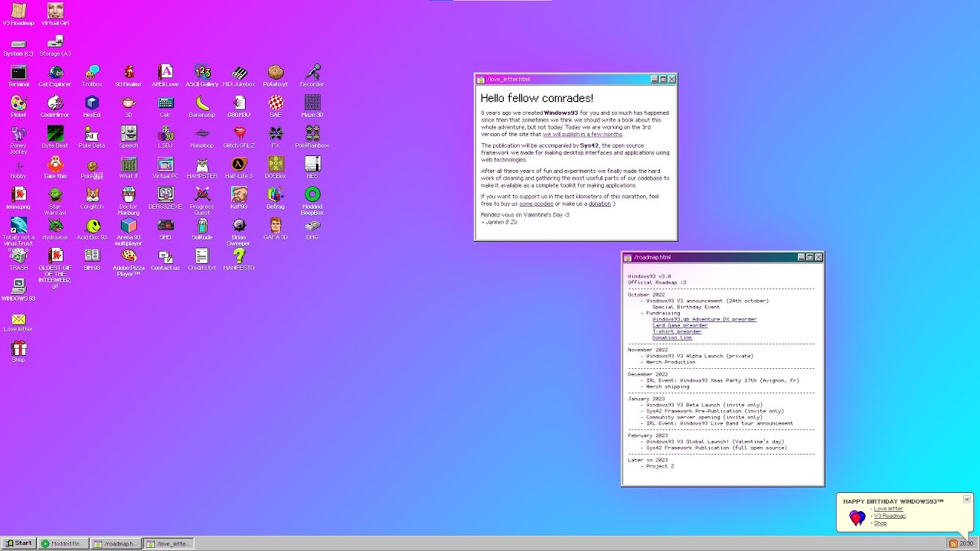This screenshot has width=980, height=551.
Task: Open the Bananamp music player icon
Action: click(x=202, y=106)
